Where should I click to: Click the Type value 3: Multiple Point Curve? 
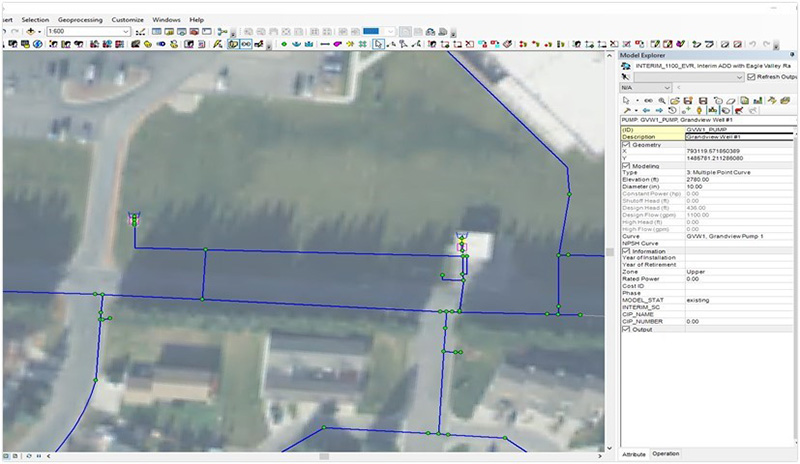(718, 173)
